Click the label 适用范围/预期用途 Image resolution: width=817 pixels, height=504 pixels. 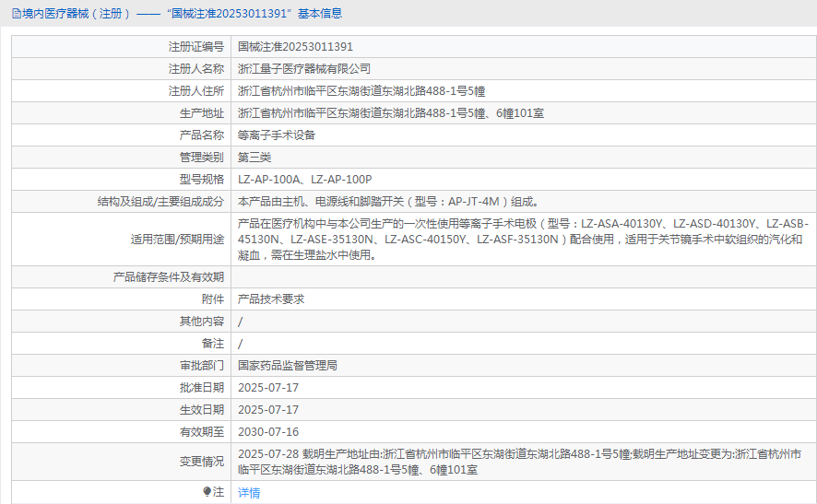tap(177, 240)
